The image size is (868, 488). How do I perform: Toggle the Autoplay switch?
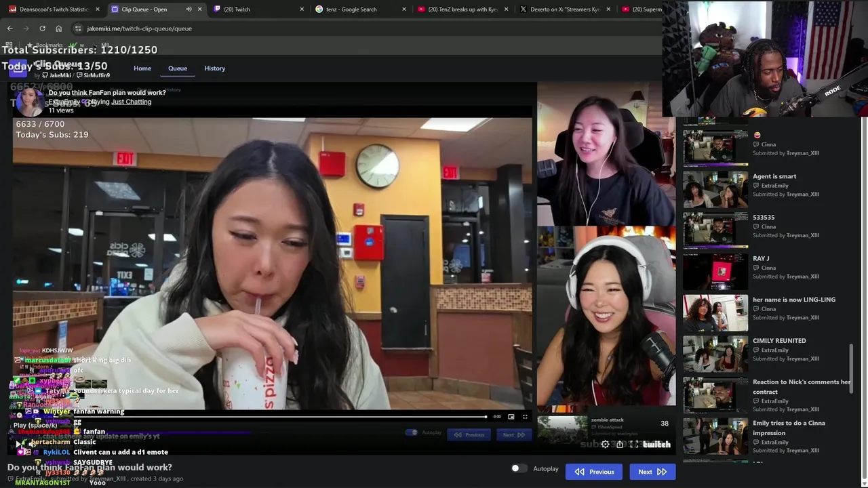519,468
